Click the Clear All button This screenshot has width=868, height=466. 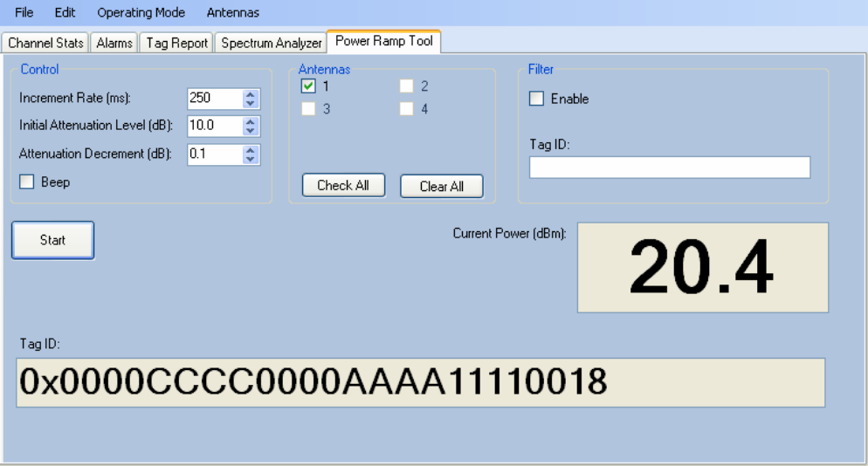point(442,186)
